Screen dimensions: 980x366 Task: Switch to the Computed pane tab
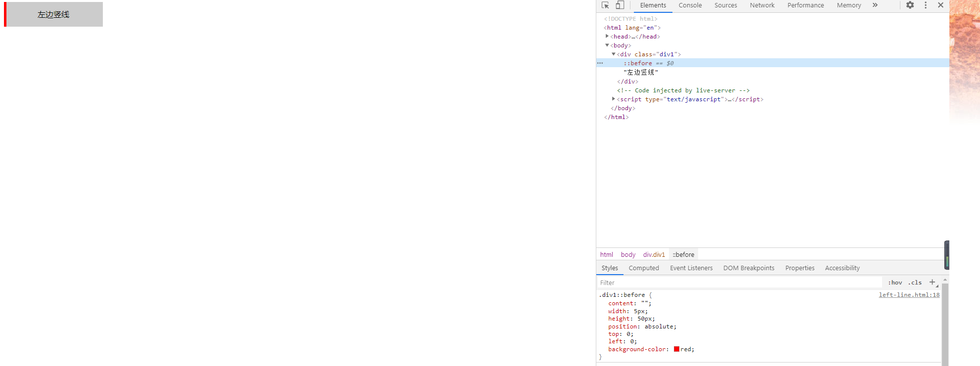pos(644,268)
